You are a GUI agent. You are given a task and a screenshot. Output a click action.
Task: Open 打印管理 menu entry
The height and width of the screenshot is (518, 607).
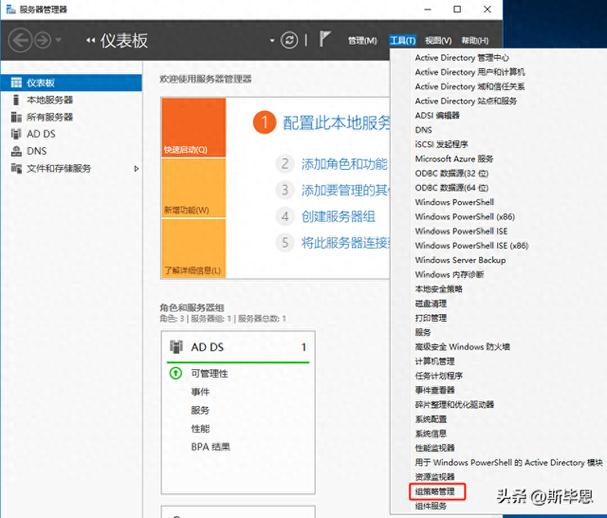[430, 318]
